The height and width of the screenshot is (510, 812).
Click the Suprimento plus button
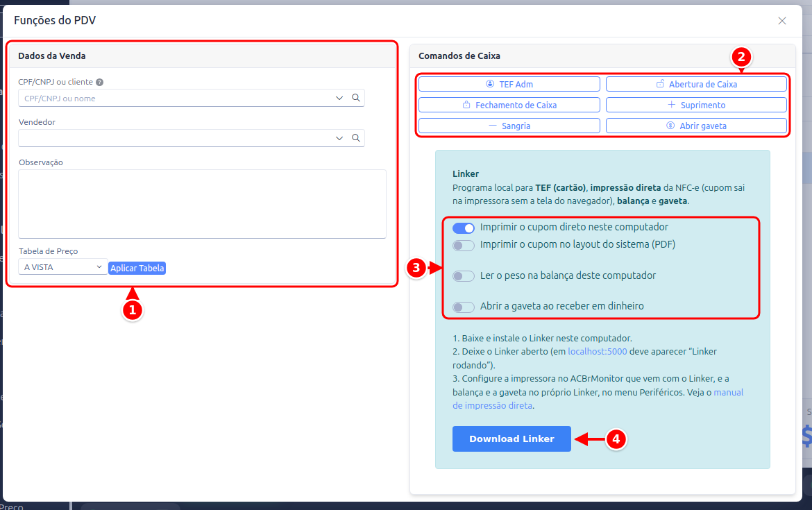point(696,105)
